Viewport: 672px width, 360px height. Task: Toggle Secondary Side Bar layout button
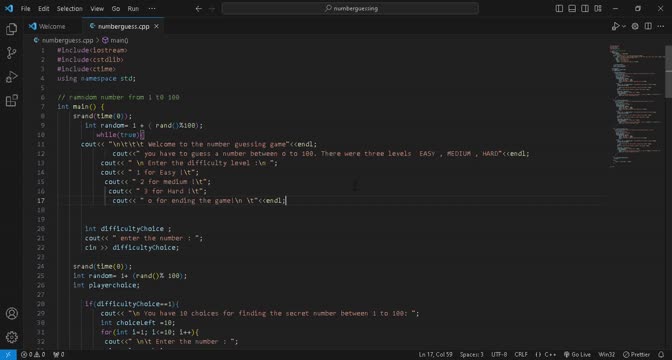pos(585,9)
